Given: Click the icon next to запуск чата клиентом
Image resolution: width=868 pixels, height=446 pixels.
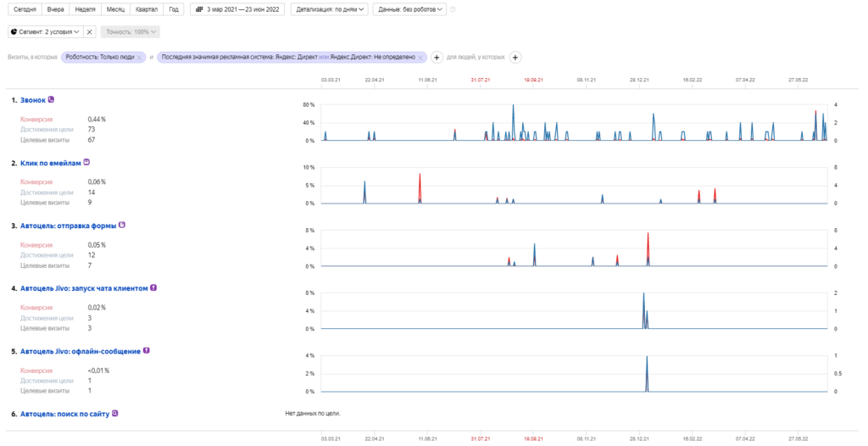Looking at the screenshot, I should [x=153, y=287].
